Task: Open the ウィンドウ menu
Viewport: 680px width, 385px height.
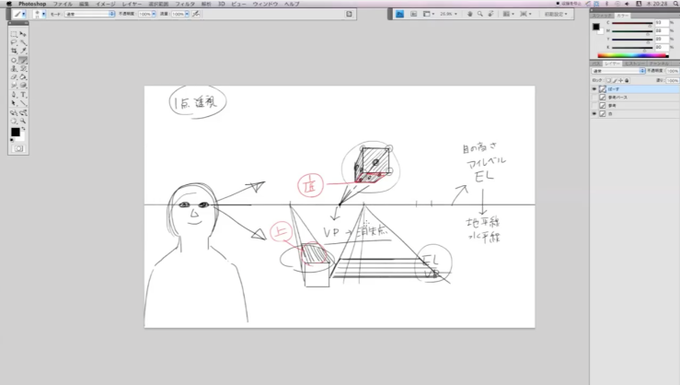Action: click(265, 3)
